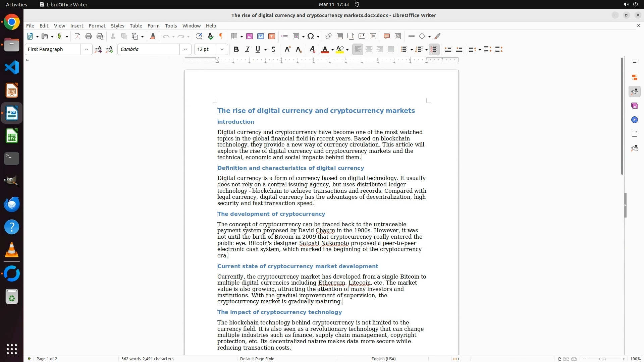Click the Print document icon
The width and height of the screenshot is (644, 362).
(89, 36)
